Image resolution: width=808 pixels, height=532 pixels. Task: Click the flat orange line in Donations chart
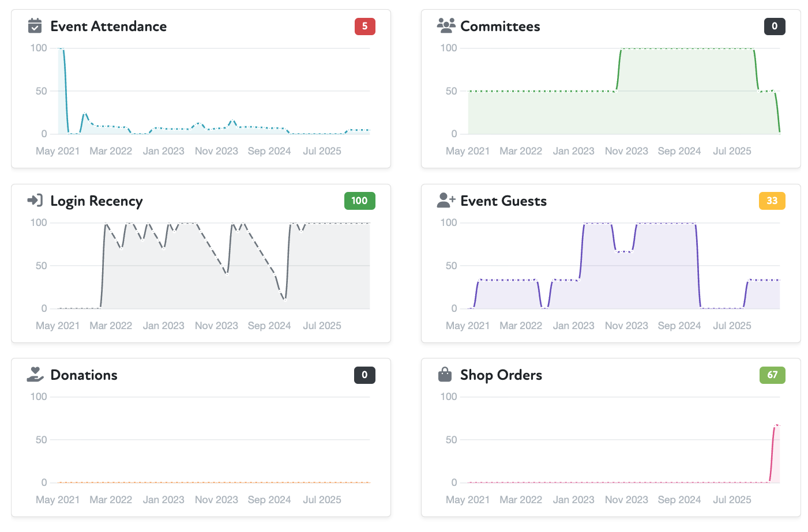tap(213, 482)
